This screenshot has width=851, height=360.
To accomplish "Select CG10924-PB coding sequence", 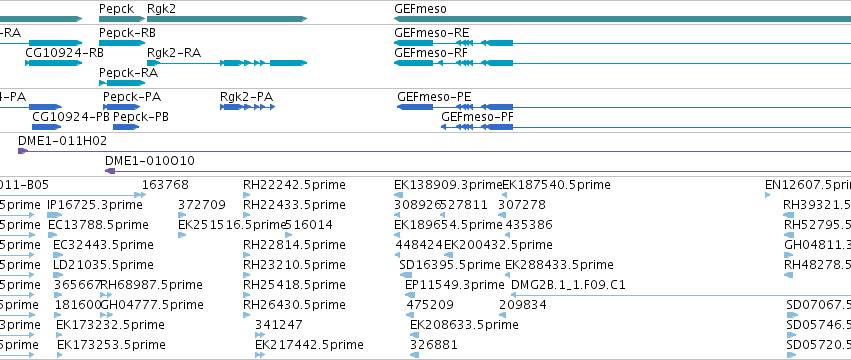I will click(71, 117).
